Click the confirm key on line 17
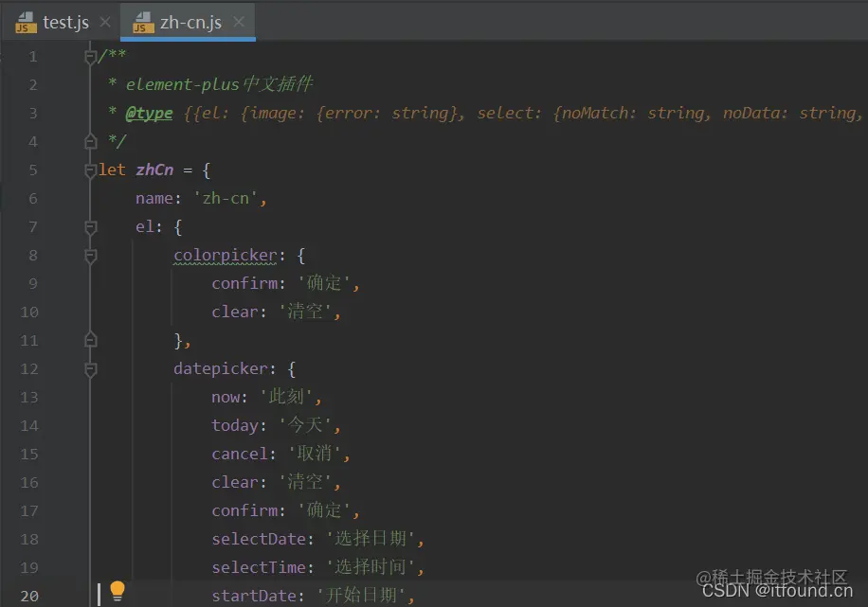 244,510
